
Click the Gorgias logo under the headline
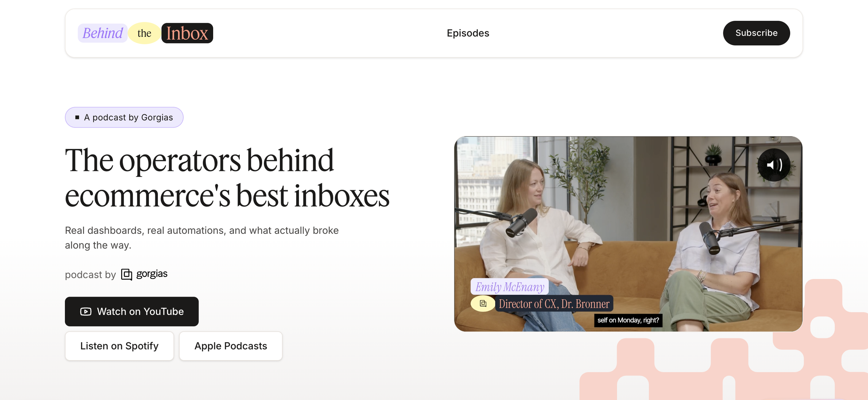click(144, 274)
